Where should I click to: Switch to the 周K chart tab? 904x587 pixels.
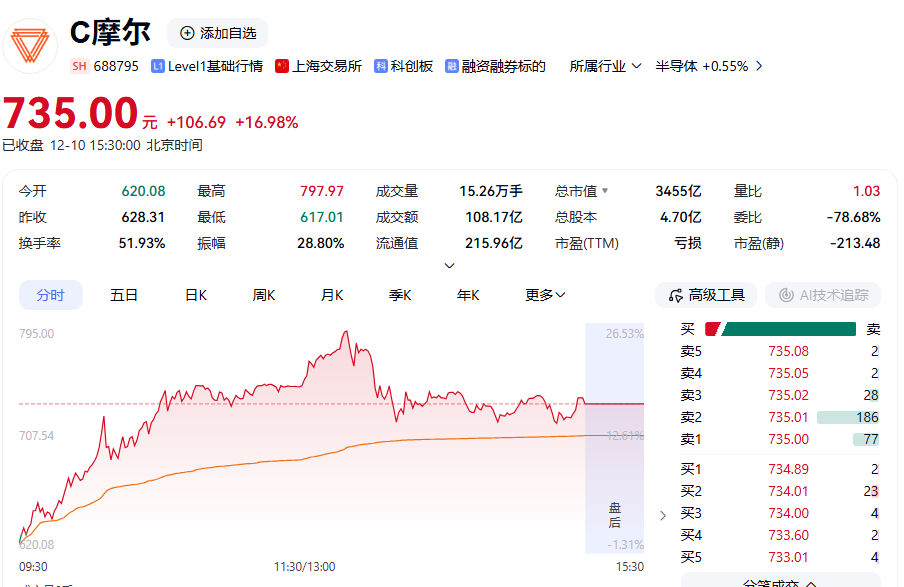click(264, 295)
